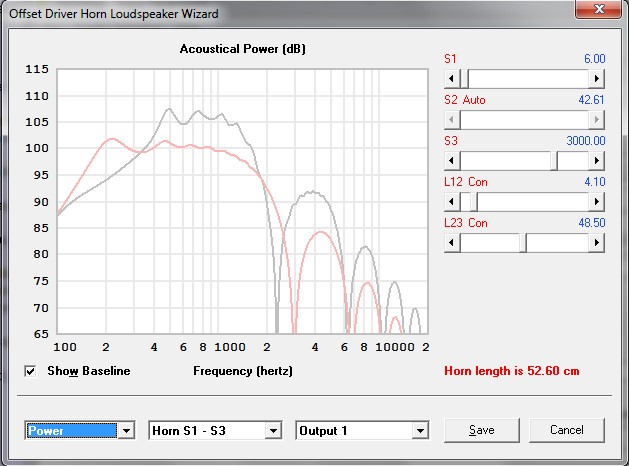The image size is (629, 466).
Task: Click the Offset Driver Horn Loudspeaker Wizard title bar
Action: 289,14
